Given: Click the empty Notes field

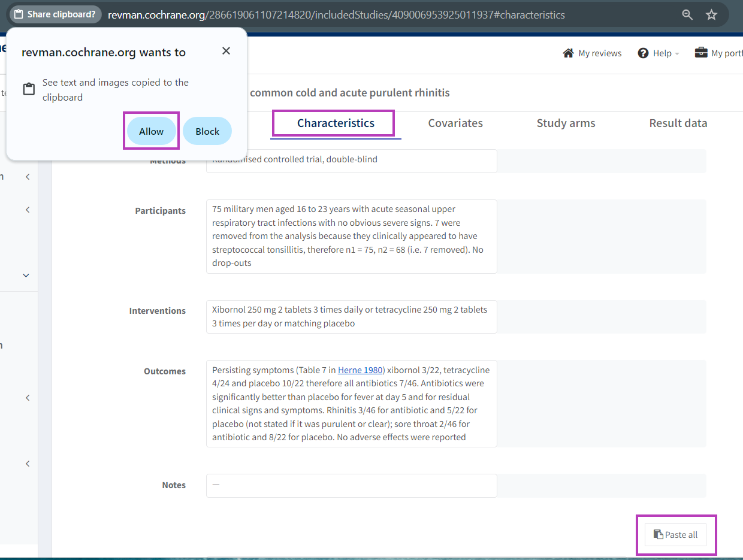Looking at the screenshot, I should (x=351, y=485).
